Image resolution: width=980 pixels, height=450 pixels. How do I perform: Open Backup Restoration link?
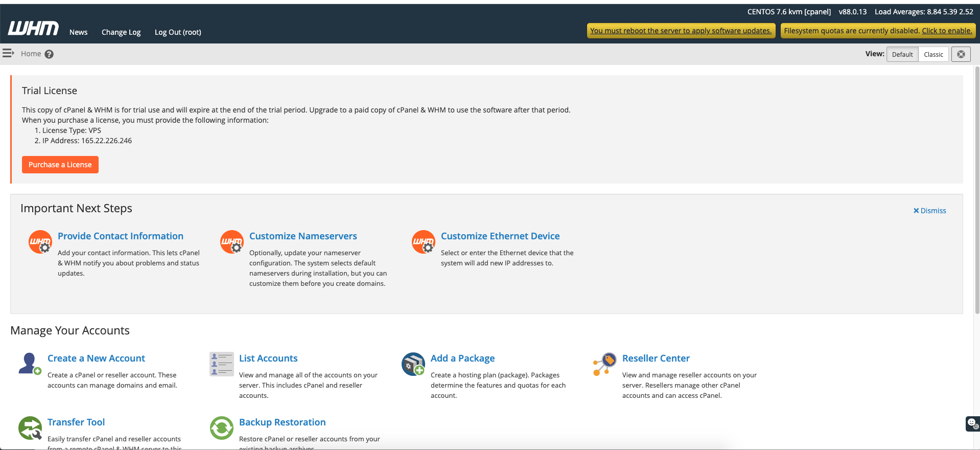(x=282, y=422)
